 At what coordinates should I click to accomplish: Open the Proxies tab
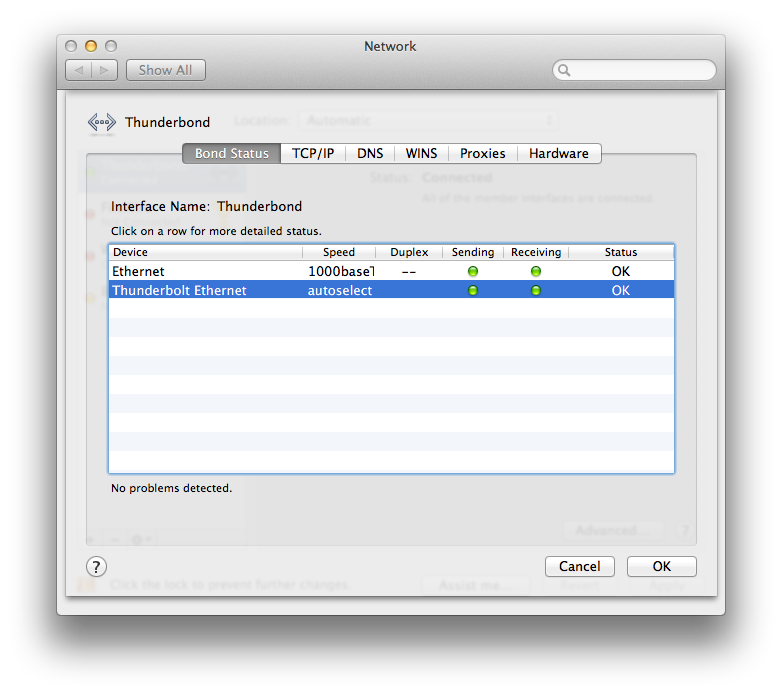pyautogui.click(x=483, y=154)
